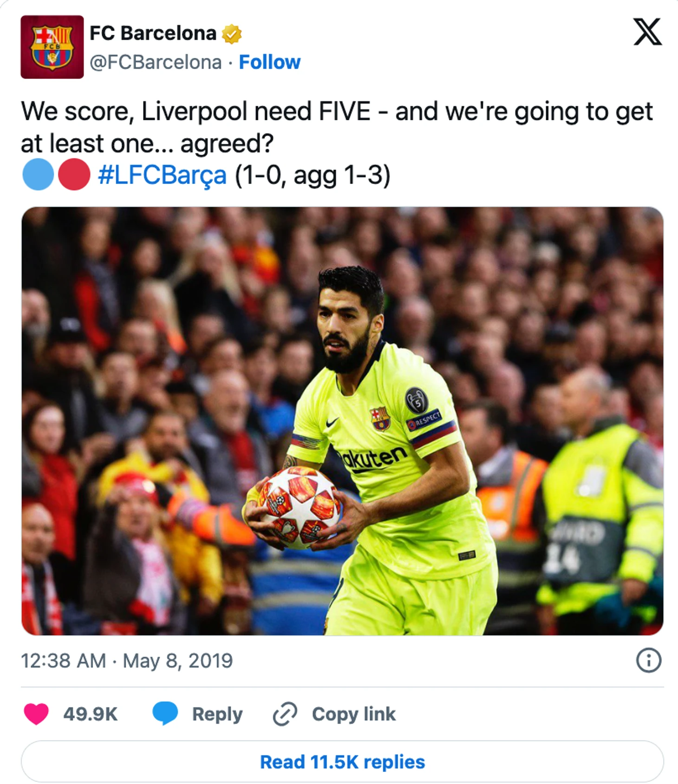Click the chain link icon
Viewport: 678px width, 784px height.
285,714
